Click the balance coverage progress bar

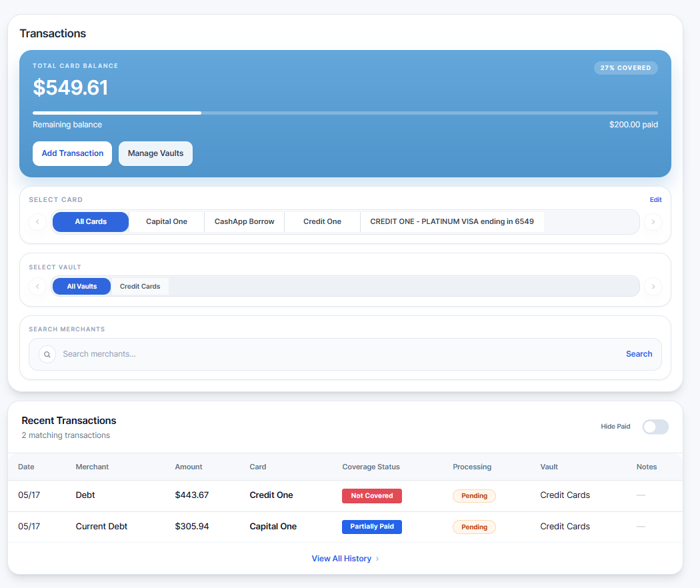click(345, 113)
